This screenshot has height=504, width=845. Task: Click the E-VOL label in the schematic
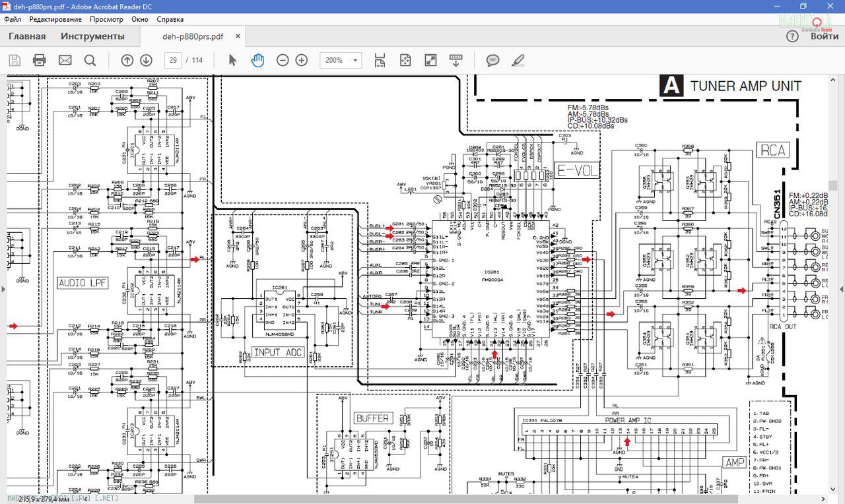coord(576,170)
